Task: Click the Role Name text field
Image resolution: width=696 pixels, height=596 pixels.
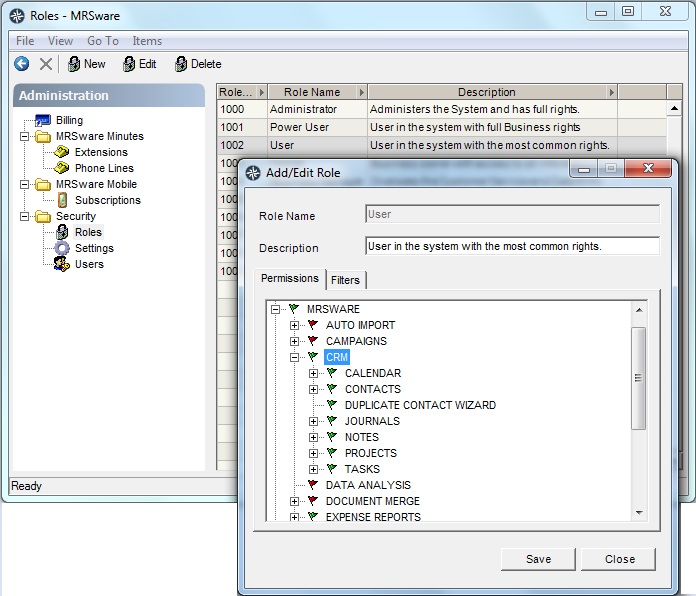Action: click(x=512, y=214)
